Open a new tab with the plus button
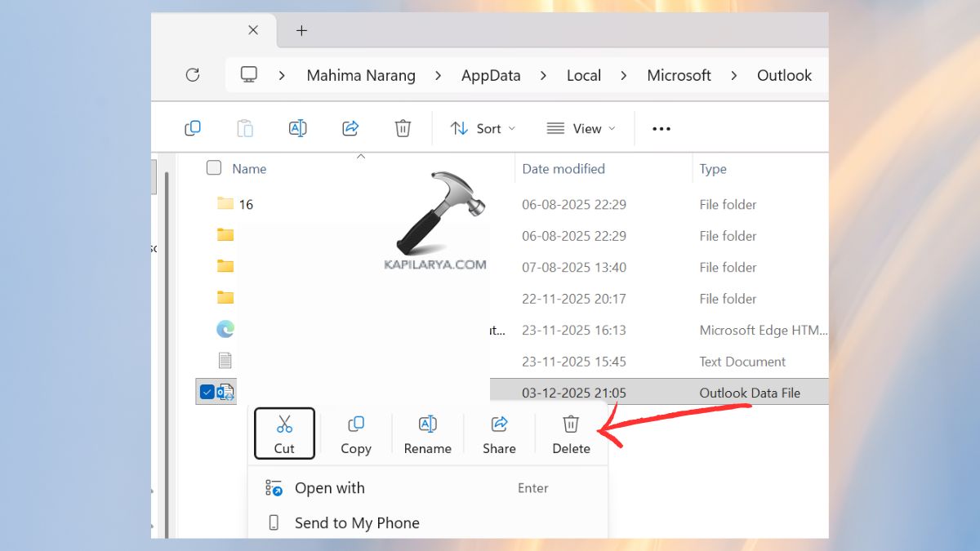The width and height of the screenshot is (980, 551). pyautogui.click(x=301, y=30)
